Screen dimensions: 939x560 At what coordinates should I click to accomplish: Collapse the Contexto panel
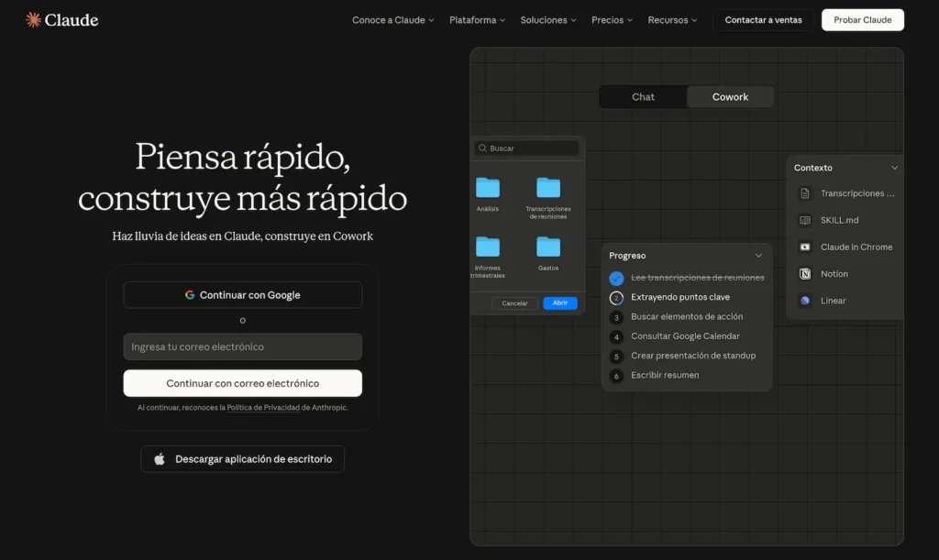click(x=894, y=168)
